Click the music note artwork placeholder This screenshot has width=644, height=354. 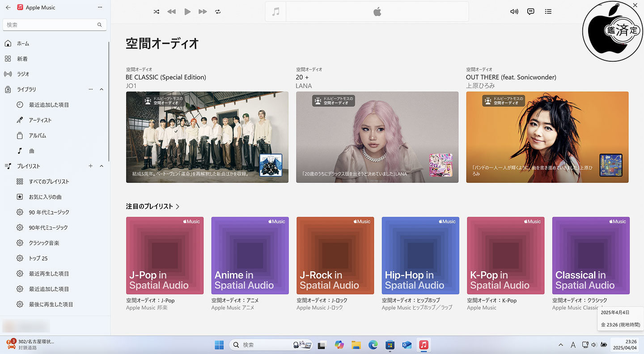276,12
